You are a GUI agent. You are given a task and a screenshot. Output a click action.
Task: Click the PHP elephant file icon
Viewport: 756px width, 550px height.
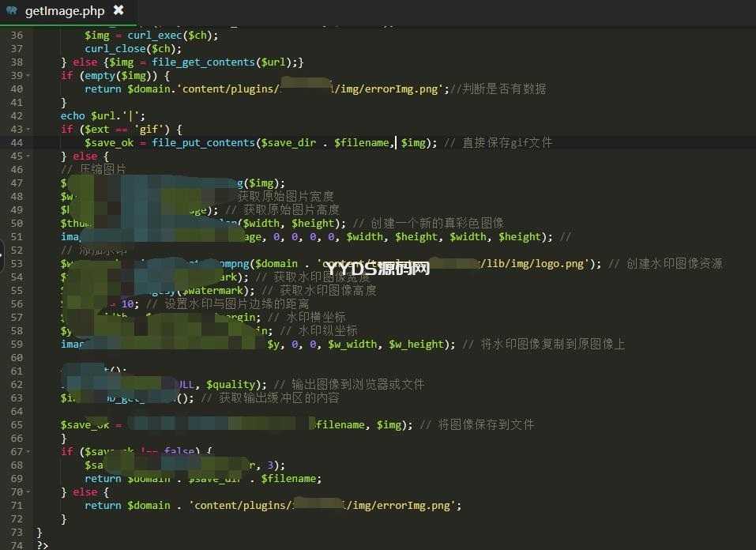coord(11,11)
